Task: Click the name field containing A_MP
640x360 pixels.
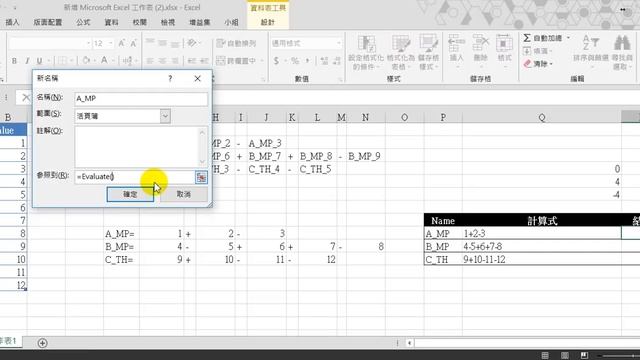Action: pos(141,99)
